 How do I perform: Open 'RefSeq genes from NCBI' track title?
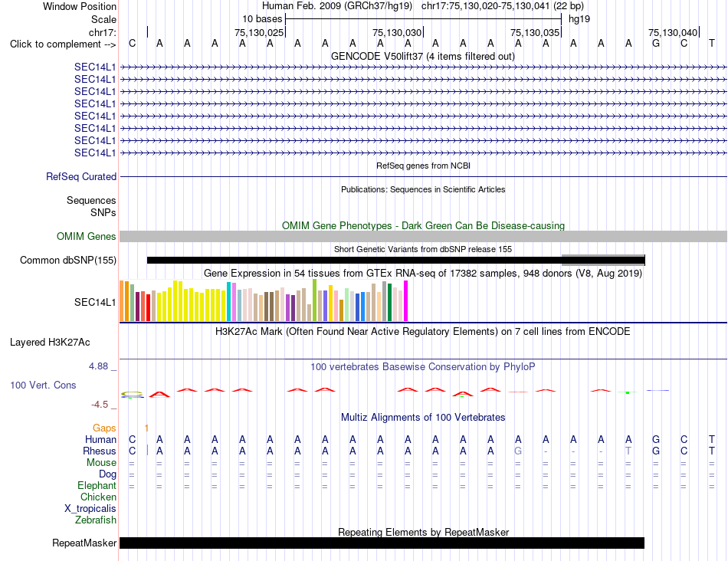(423, 166)
